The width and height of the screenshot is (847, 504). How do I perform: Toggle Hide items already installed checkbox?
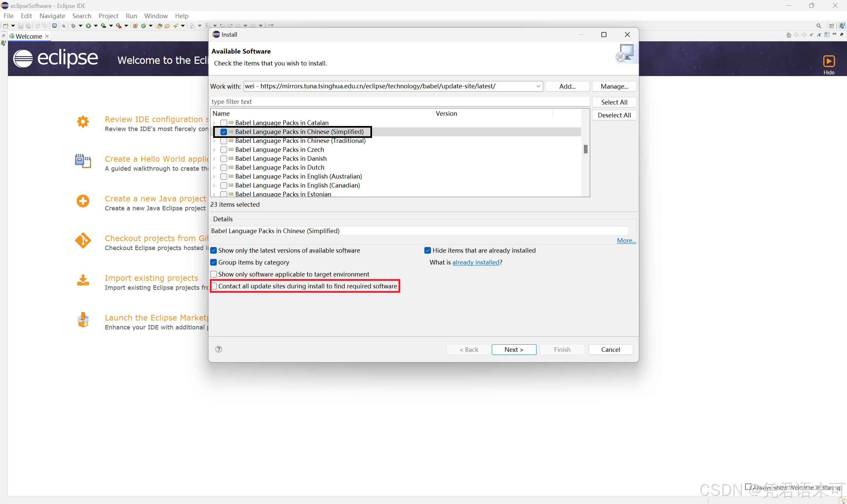428,250
